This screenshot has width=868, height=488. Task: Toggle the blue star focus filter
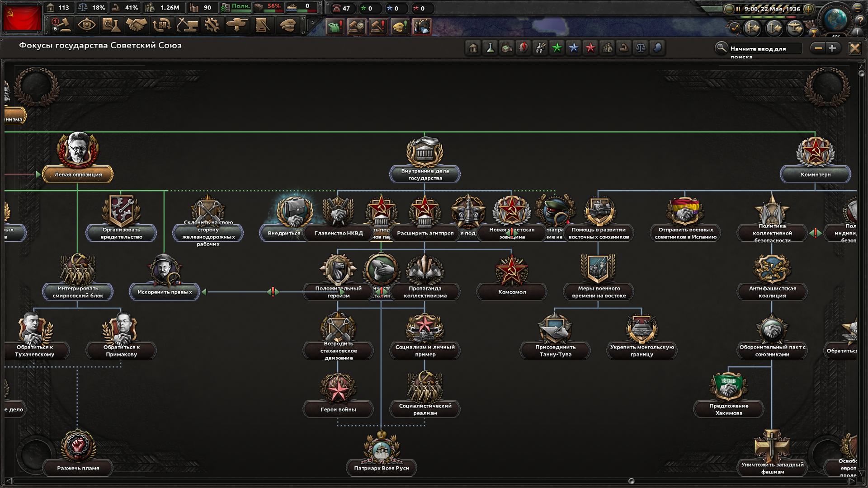573,48
